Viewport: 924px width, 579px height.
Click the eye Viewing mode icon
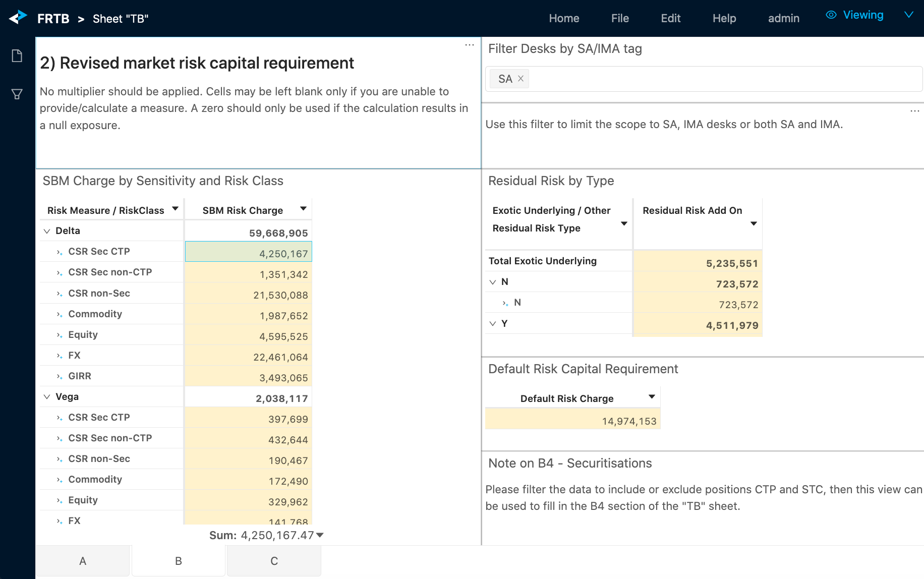[831, 15]
